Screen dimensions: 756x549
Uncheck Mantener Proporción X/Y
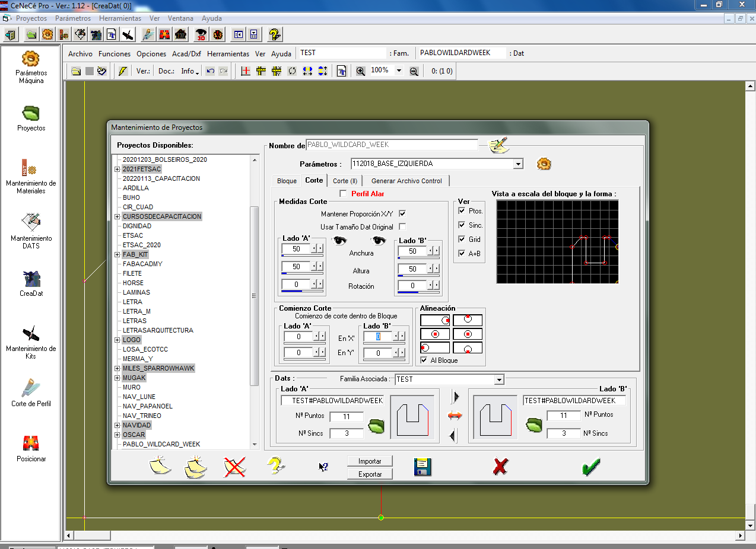402,213
